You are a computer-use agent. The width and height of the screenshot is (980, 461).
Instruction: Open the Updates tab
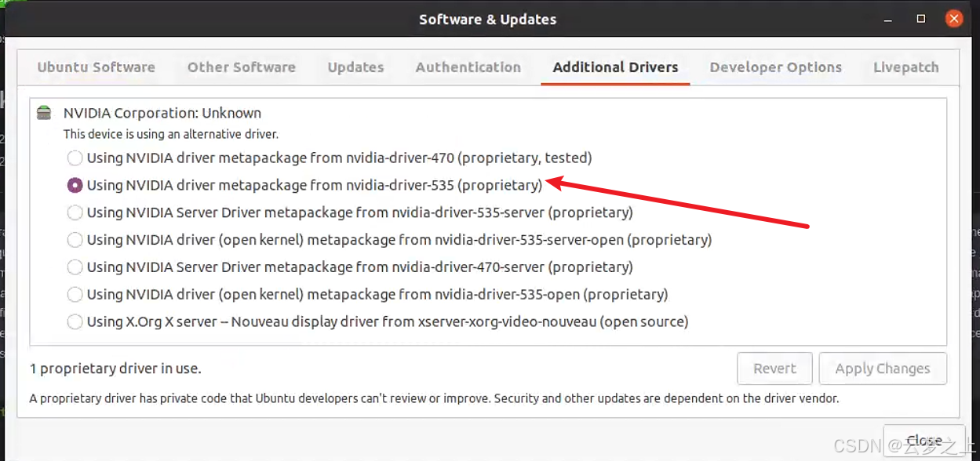point(355,67)
